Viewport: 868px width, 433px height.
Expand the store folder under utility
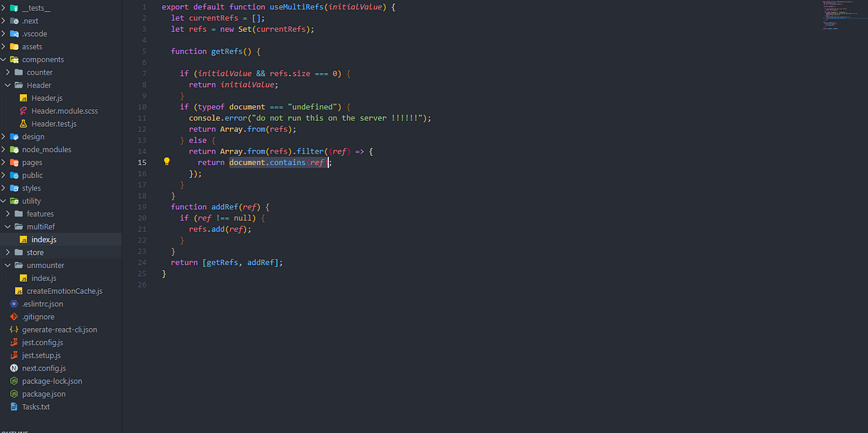click(x=16, y=252)
